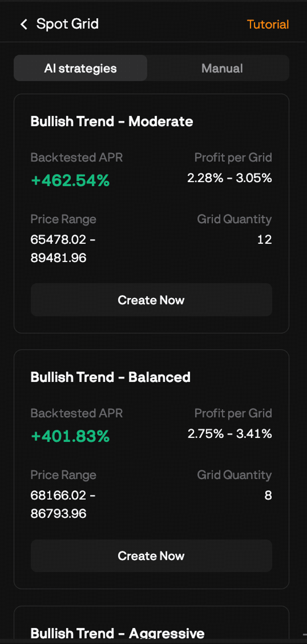Image resolution: width=307 pixels, height=644 pixels.
Task: Open the Bullish Trend - Moderate card title
Action: point(112,121)
